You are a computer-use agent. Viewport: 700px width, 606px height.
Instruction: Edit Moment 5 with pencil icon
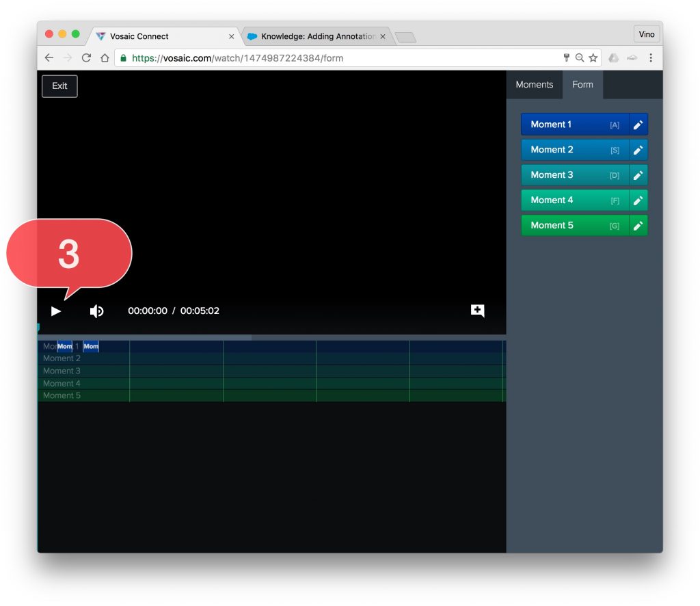click(638, 226)
